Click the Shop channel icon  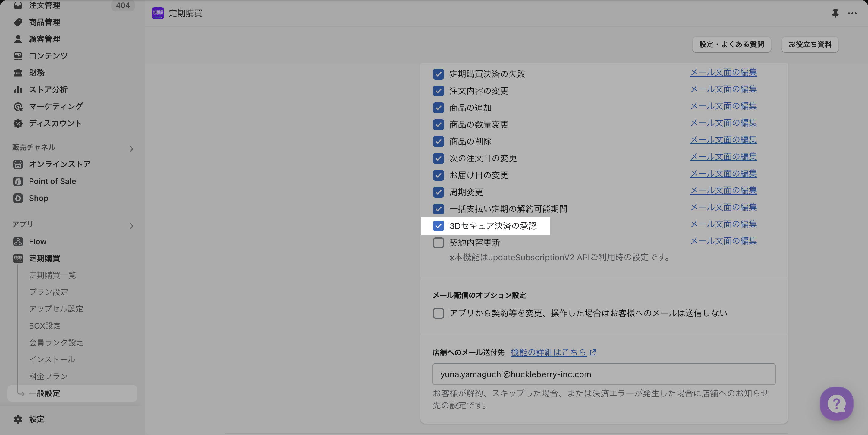tap(18, 198)
